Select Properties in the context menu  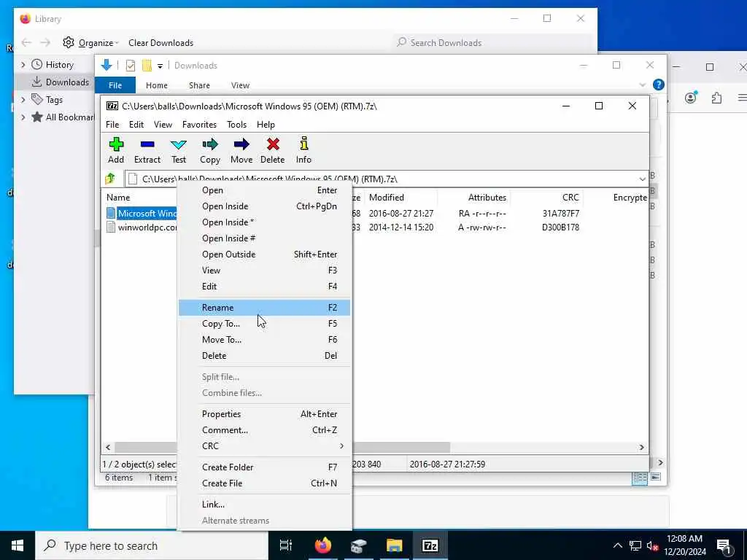(x=264, y=414)
